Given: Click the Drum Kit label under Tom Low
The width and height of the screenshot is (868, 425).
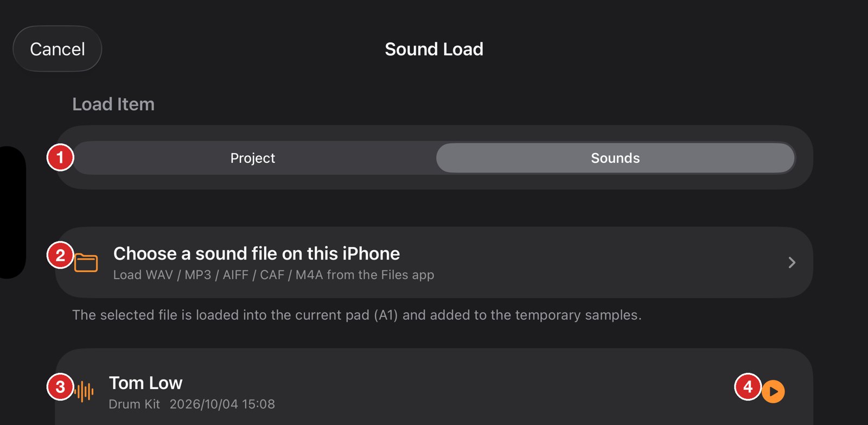Looking at the screenshot, I should [x=135, y=404].
